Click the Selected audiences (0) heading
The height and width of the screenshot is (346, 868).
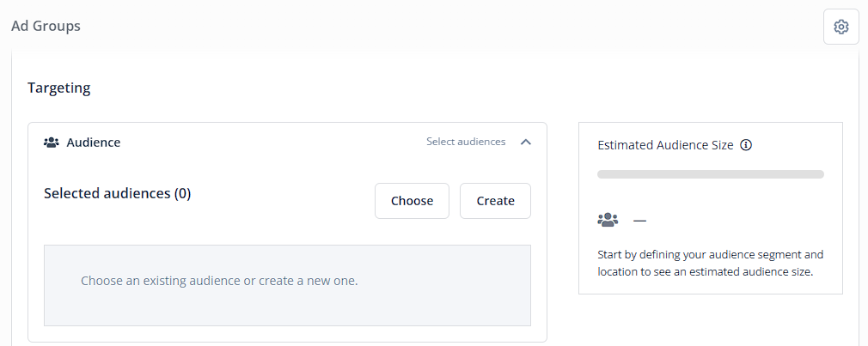[118, 193]
